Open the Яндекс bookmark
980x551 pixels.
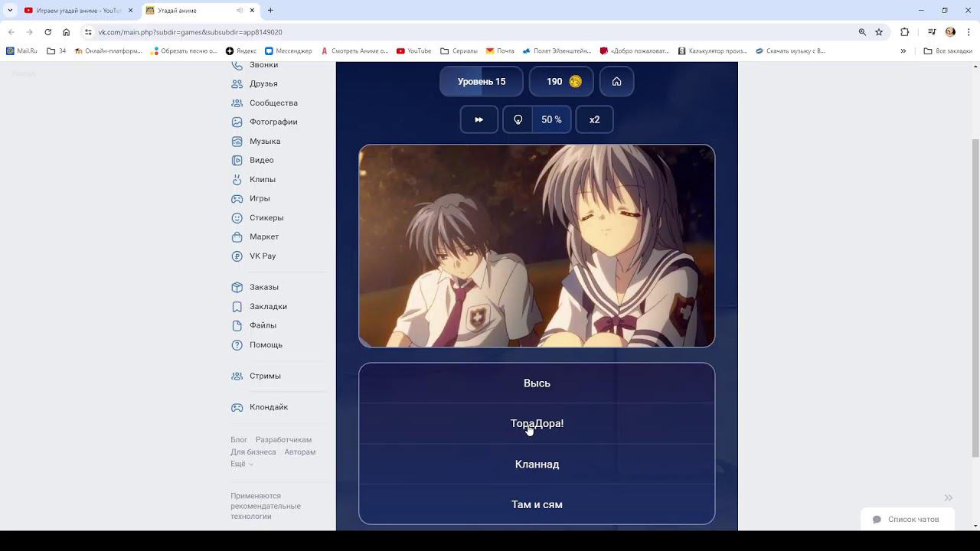[241, 51]
